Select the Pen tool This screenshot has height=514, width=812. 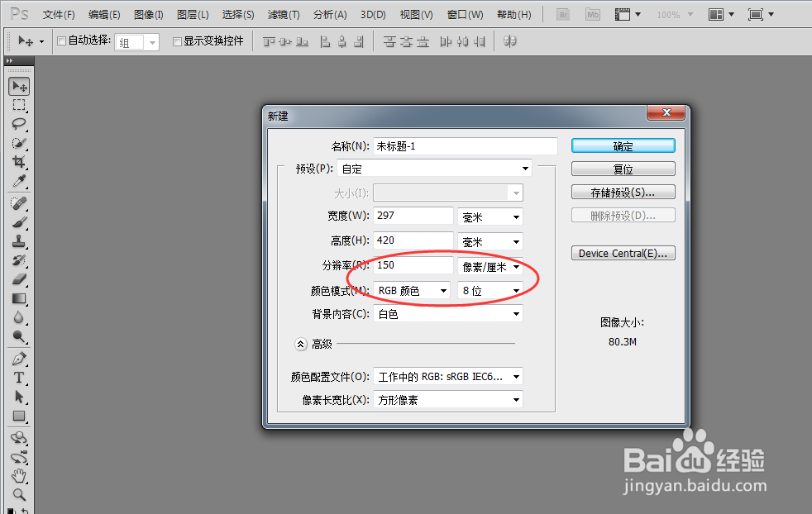click(x=19, y=359)
